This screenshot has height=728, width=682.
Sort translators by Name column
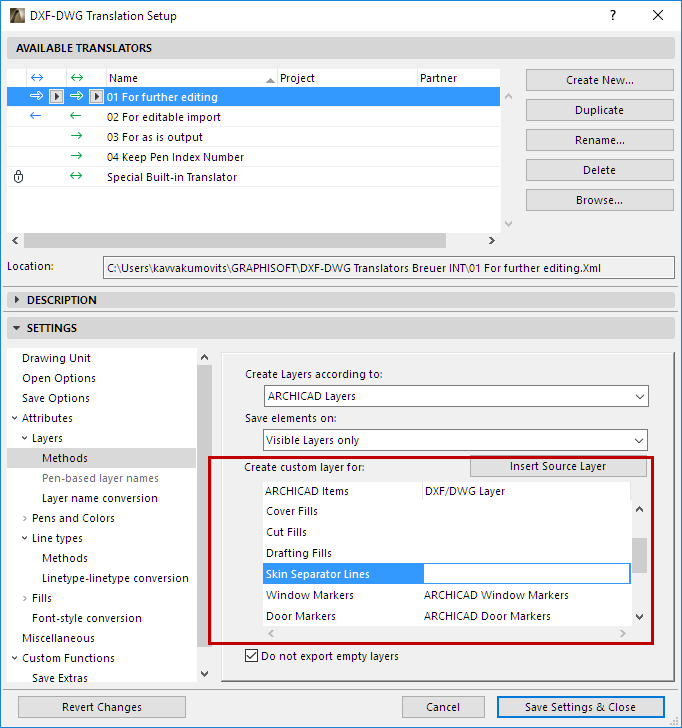pos(192,78)
